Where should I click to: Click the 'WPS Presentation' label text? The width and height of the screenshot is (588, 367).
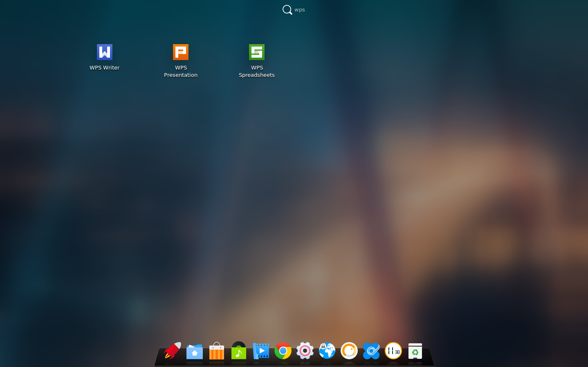point(181,72)
